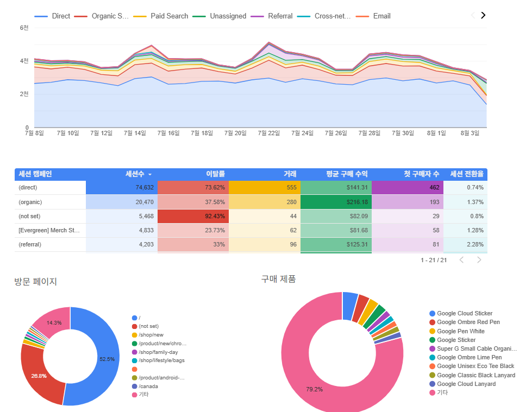Sort by 평균 구매 수익 header
The image size is (532, 412).
click(347, 174)
